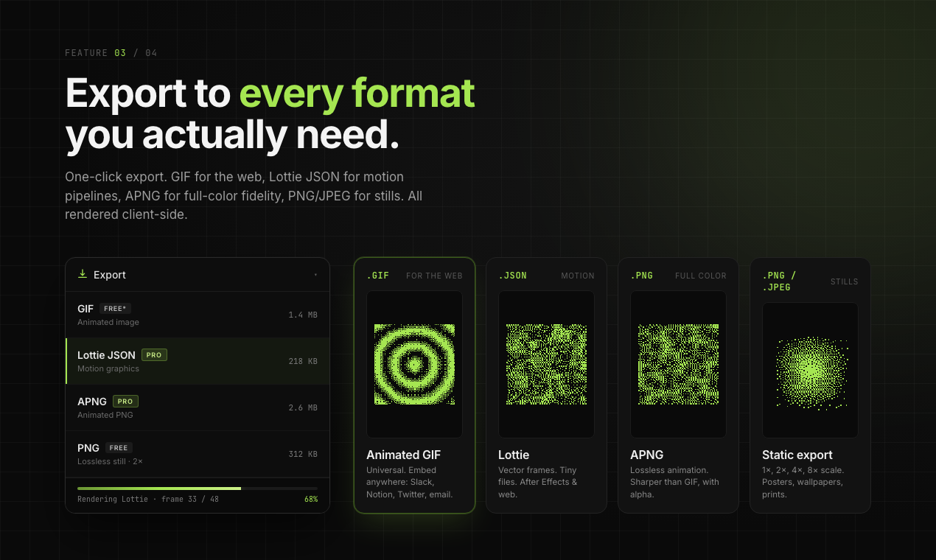Click the 1.4 MB file size value
This screenshot has height=560, width=936.
point(303,315)
